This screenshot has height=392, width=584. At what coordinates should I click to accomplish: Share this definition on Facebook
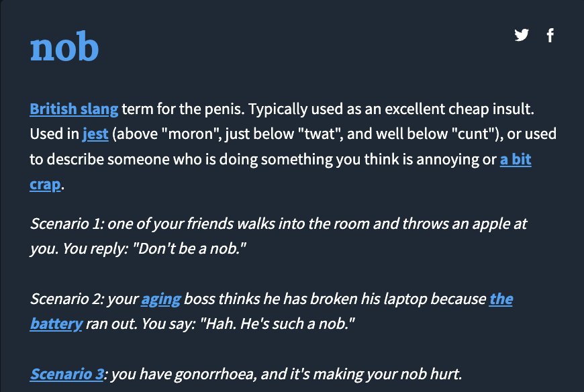coord(550,36)
